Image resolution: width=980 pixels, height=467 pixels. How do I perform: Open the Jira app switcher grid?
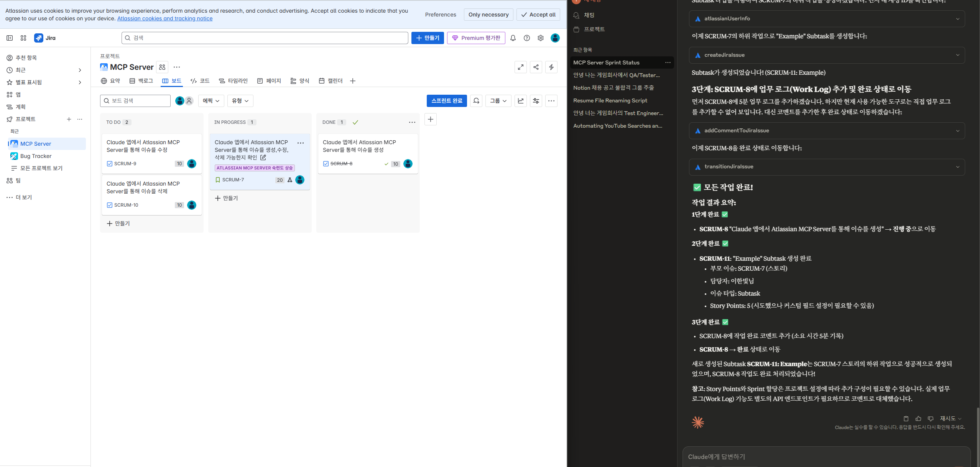[x=23, y=38]
